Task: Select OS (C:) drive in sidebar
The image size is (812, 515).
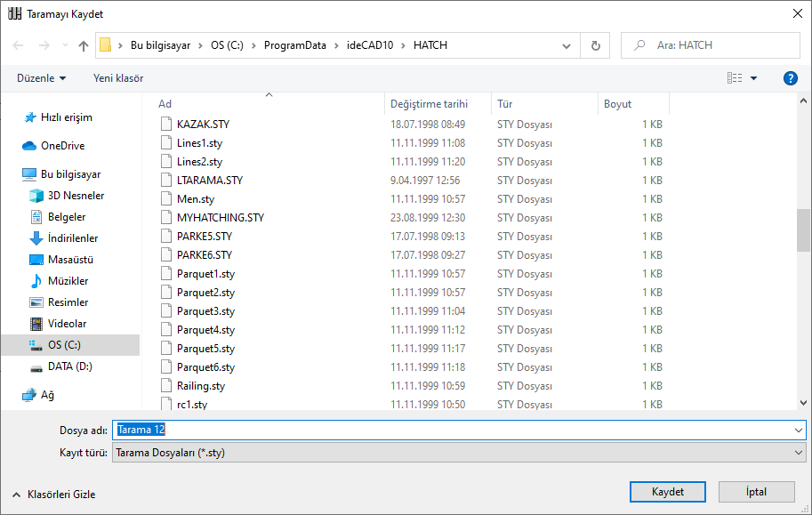Action: tap(70, 345)
